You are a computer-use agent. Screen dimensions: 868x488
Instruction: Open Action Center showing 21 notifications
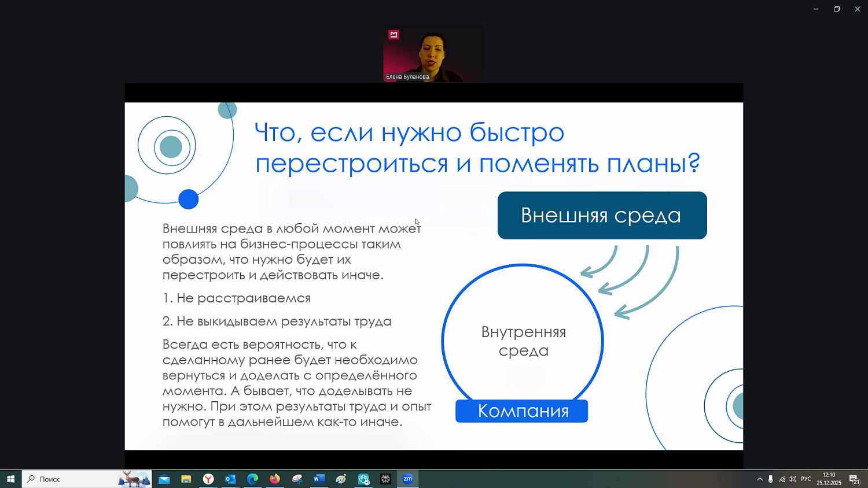[854, 479]
